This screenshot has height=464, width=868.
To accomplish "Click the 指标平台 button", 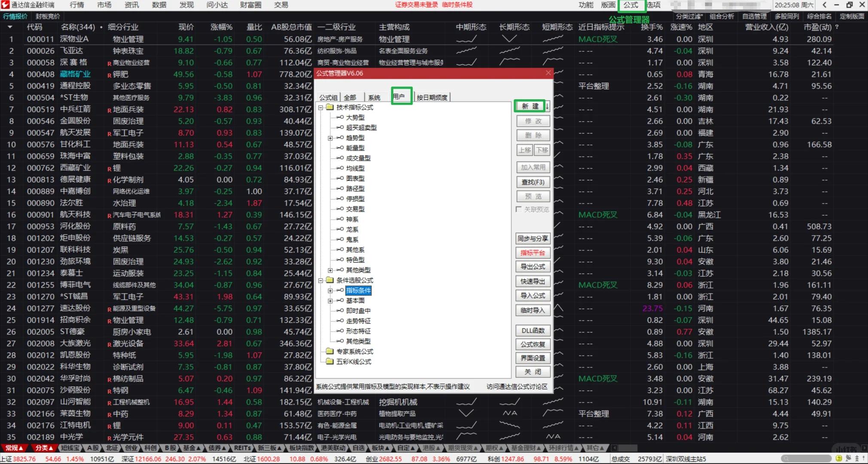I will click(533, 253).
